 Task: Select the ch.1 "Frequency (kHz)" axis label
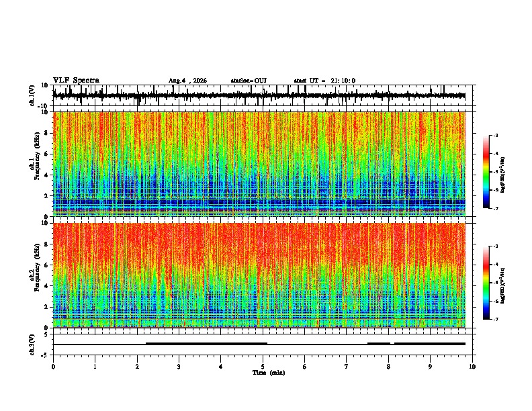click(x=37, y=156)
